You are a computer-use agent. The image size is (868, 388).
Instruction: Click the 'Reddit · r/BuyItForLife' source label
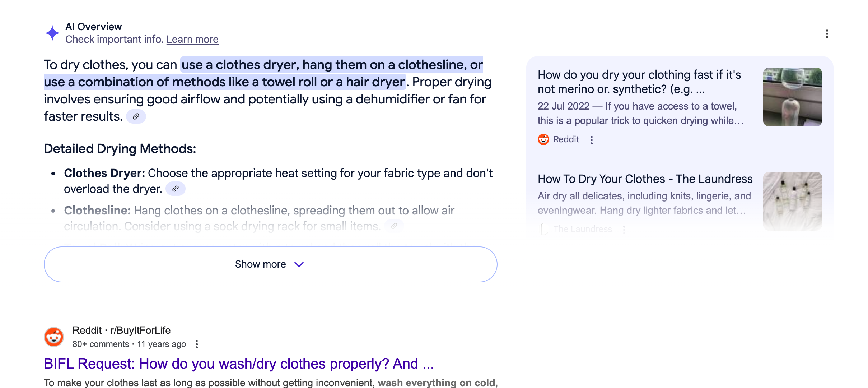coord(121,330)
